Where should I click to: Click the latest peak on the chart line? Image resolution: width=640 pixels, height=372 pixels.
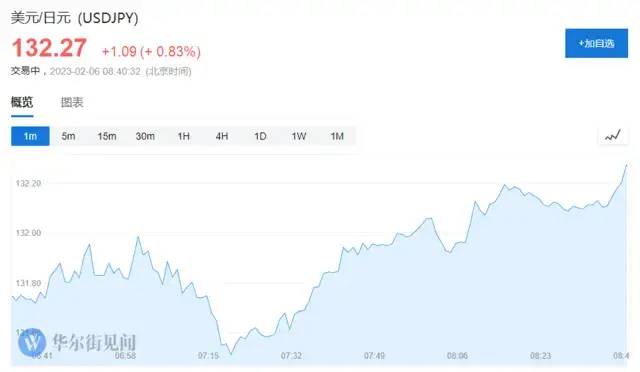tap(627, 165)
